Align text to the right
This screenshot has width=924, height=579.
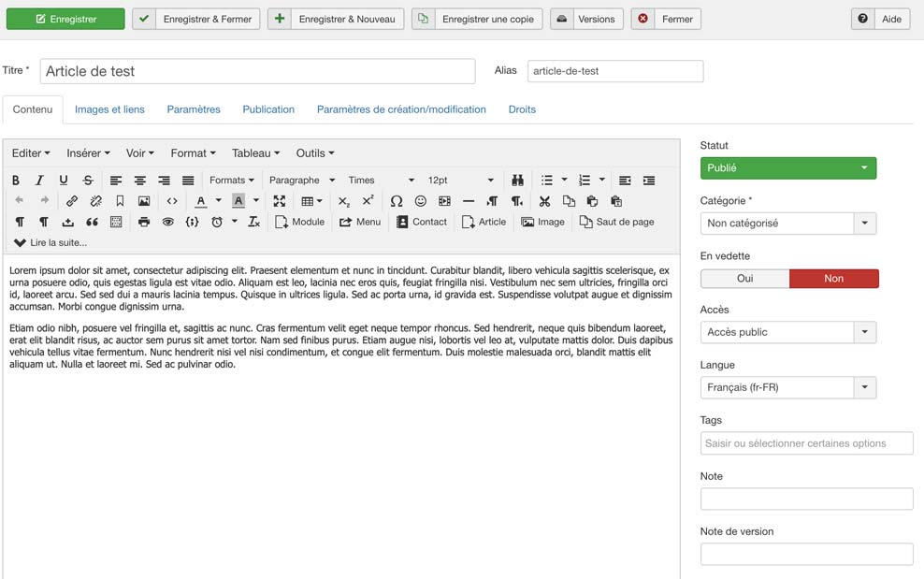pyautogui.click(x=164, y=181)
